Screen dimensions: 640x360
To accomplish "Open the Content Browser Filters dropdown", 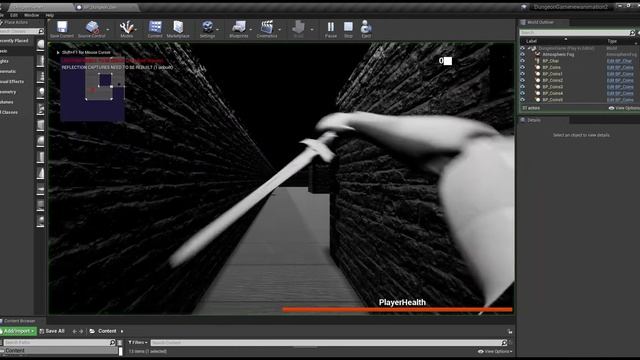I will coord(138,342).
